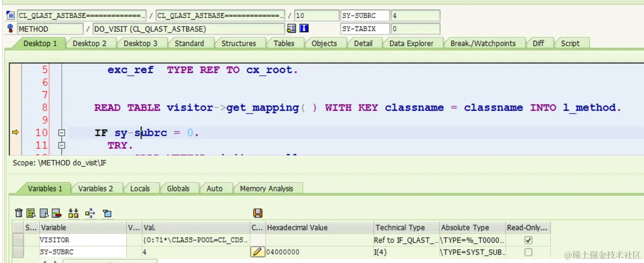This screenshot has height=263, width=644.
Task: Click the pencil change icon for SY-SUBRC
Action: 258,251
